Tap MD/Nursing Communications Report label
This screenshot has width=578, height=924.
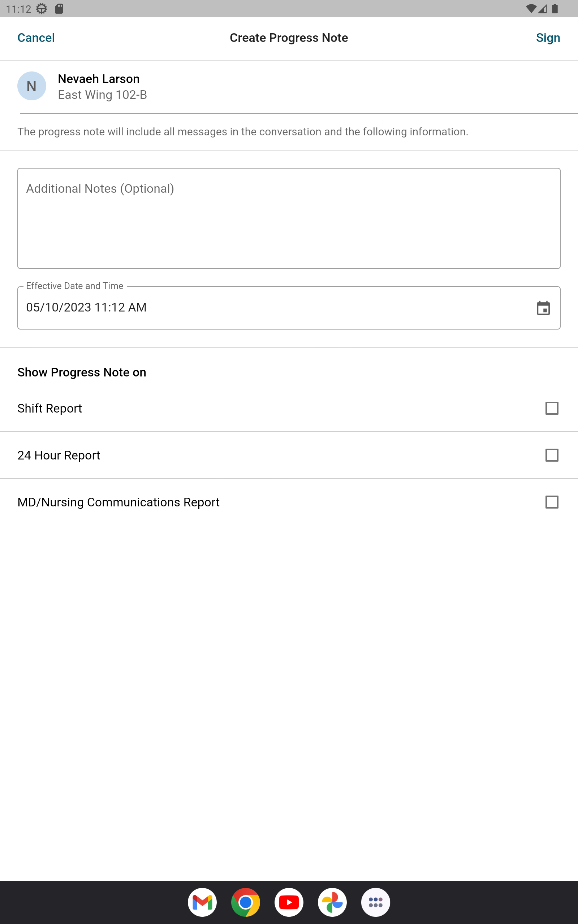118,502
